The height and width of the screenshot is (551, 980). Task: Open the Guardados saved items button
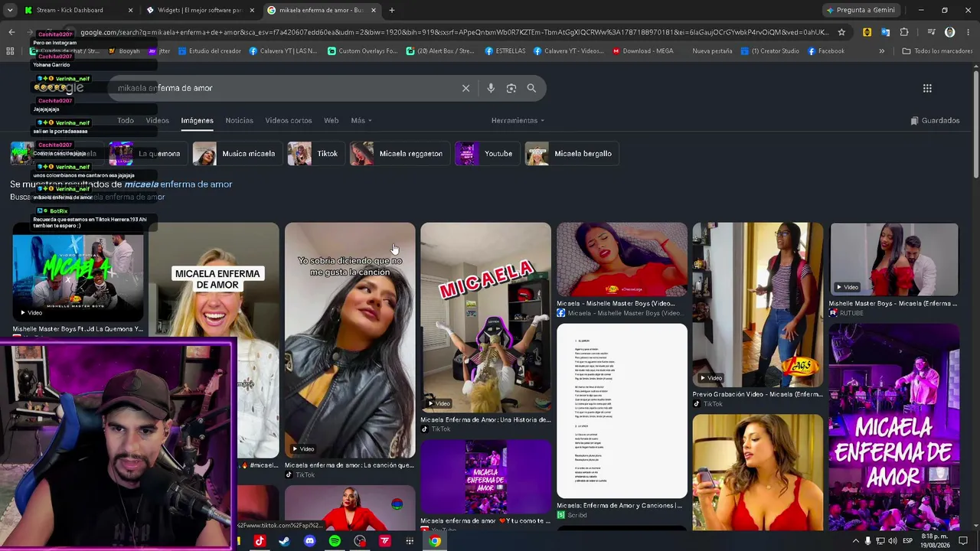935,120
